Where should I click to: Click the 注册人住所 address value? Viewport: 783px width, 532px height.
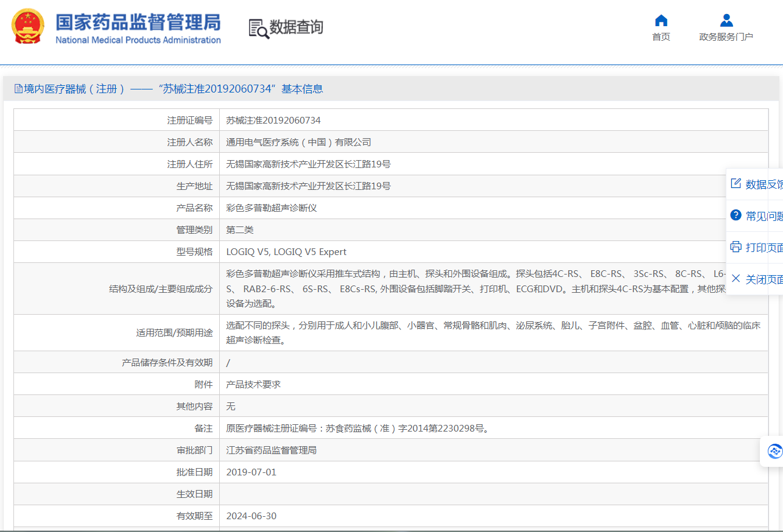tap(308, 164)
